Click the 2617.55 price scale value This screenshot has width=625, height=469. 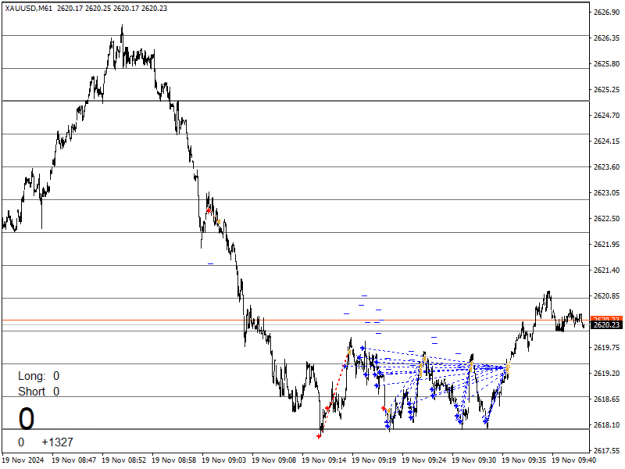[606, 451]
